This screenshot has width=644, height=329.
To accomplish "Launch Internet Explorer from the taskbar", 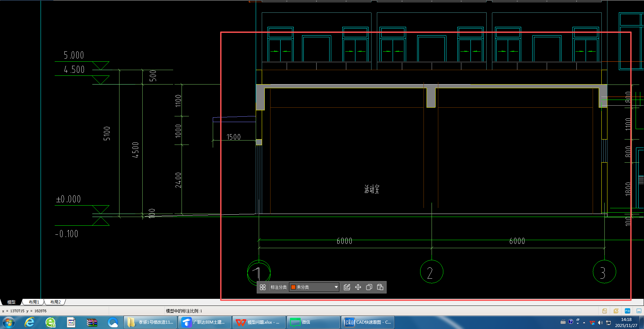I will click(x=30, y=323).
